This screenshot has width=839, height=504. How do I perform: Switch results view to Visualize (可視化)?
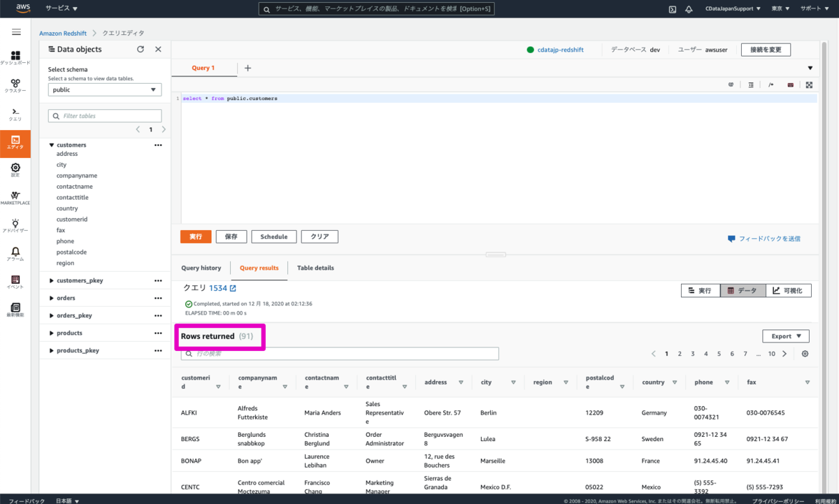point(789,290)
